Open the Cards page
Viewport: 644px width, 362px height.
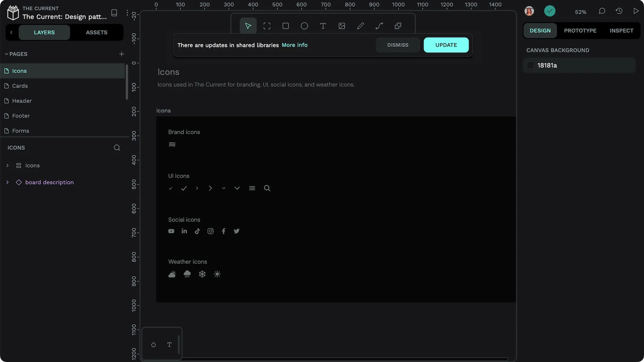[63, 86]
